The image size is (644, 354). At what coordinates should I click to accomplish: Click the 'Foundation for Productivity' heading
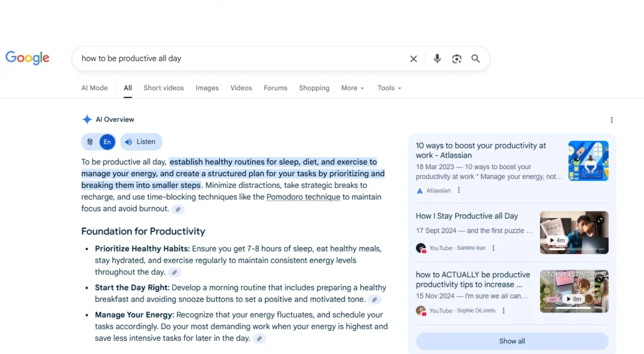(143, 231)
